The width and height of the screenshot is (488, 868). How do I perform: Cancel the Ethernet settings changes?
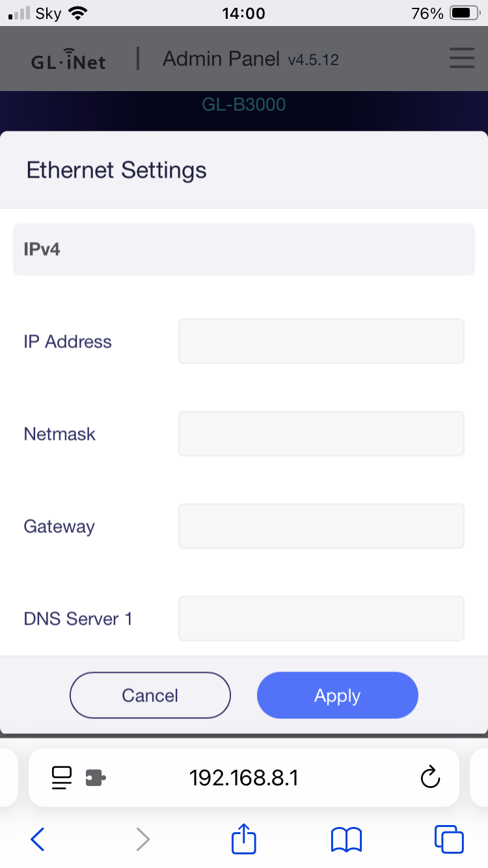click(150, 695)
